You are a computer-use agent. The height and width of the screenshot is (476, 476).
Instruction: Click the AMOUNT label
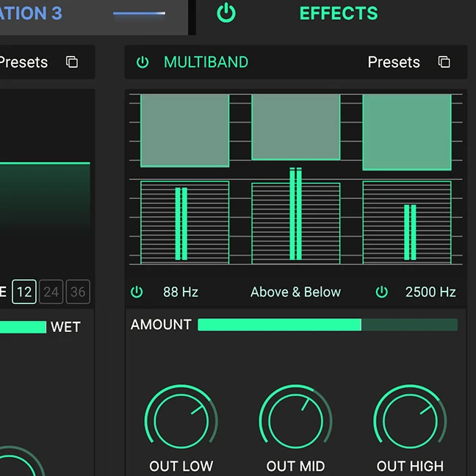pyautogui.click(x=161, y=325)
